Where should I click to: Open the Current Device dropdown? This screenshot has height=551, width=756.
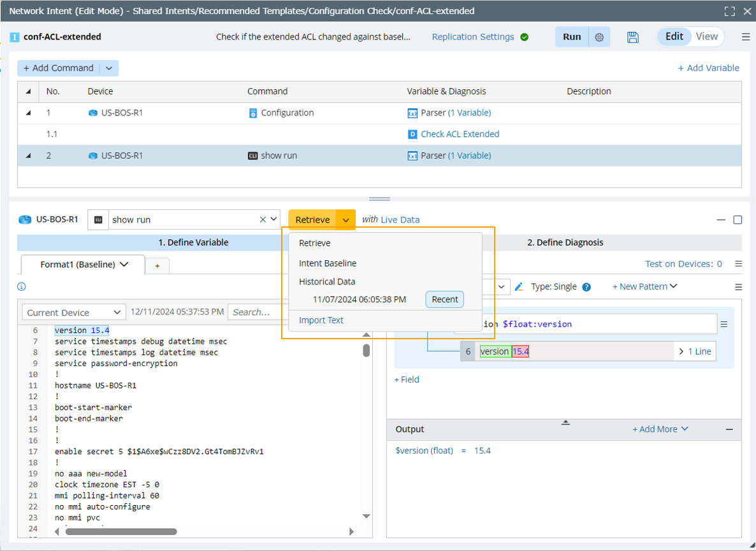click(73, 312)
